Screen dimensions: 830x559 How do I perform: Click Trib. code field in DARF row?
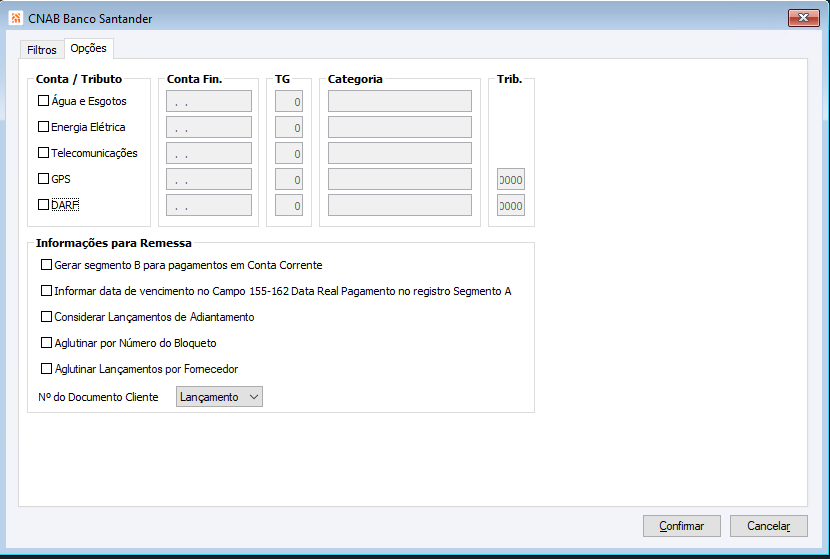[511, 205]
